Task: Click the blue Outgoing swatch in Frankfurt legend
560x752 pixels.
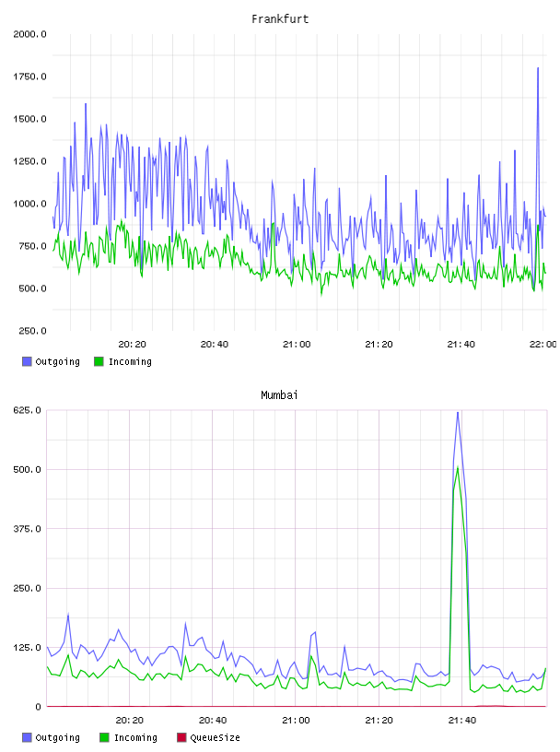Action: coord(27,361)
